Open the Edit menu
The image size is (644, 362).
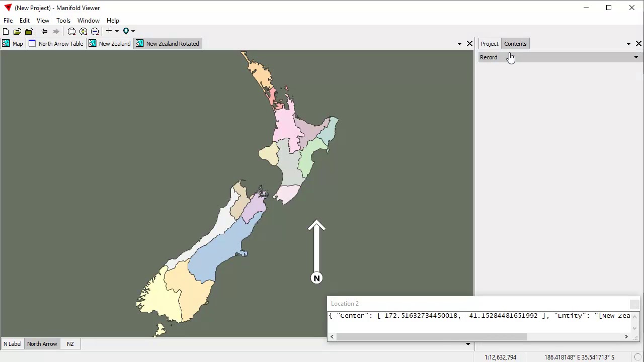25,21
